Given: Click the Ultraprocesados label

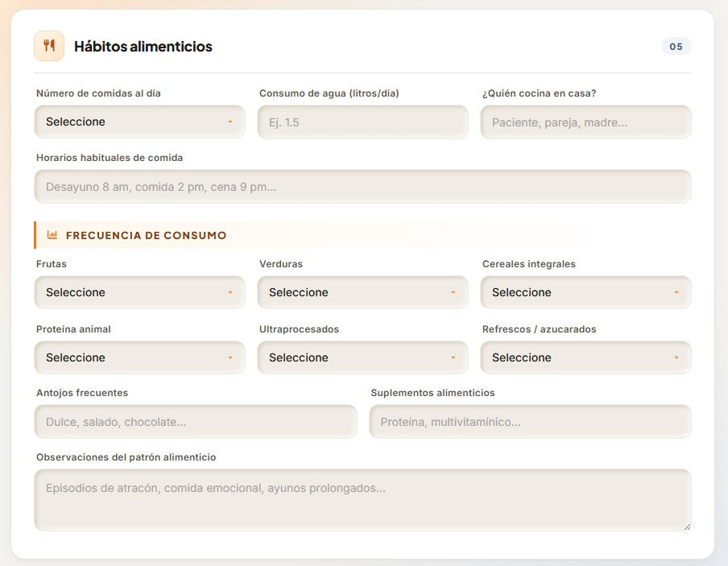Looking at the screenshot, I should click(x=299, y=328).
